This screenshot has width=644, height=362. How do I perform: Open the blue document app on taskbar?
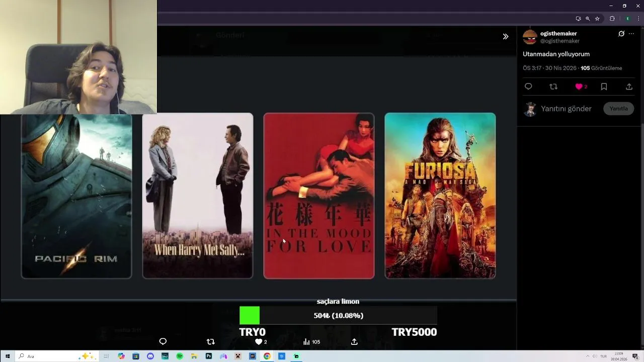click(x=282, y=356)
